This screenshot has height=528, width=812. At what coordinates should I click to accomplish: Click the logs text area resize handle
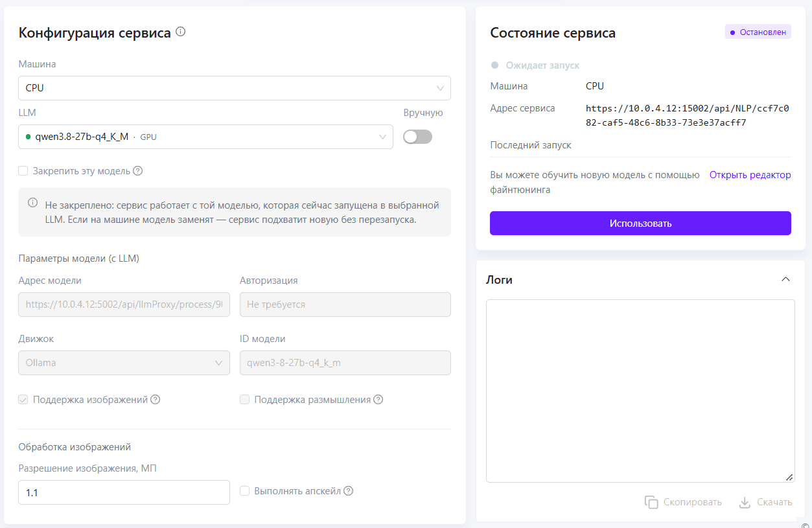coord(789,477)
